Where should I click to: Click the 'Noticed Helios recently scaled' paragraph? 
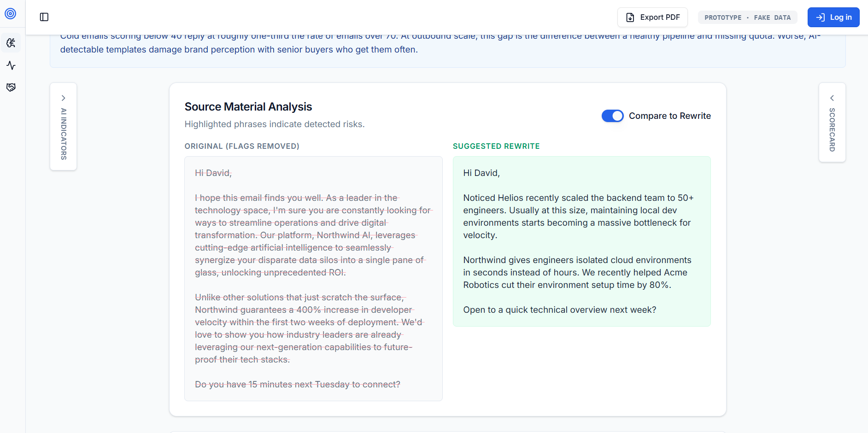[x=578, y=216]
